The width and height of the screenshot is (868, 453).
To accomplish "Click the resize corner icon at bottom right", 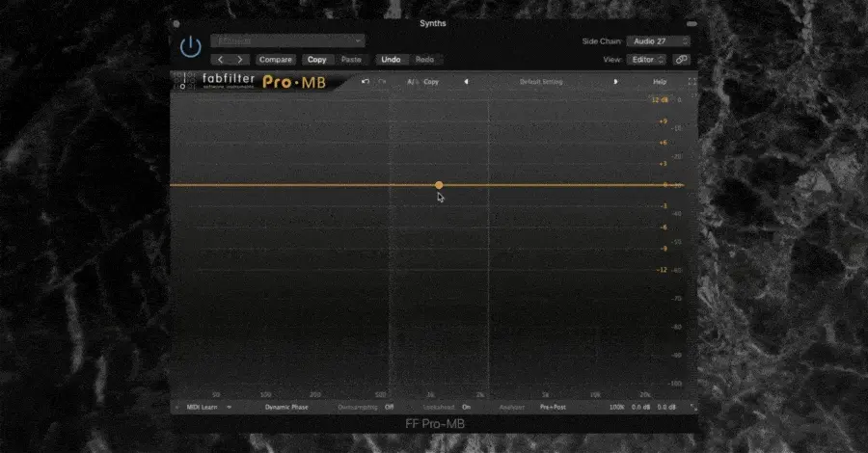I will [693, 407].
